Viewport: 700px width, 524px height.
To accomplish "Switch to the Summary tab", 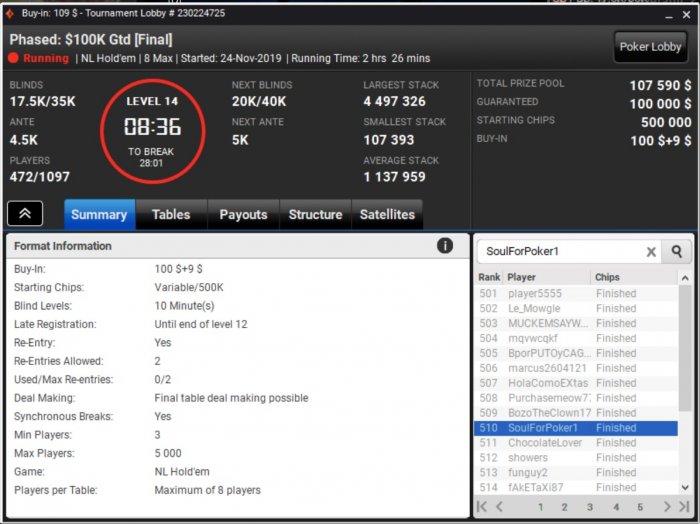I will [x=99, y=215].
